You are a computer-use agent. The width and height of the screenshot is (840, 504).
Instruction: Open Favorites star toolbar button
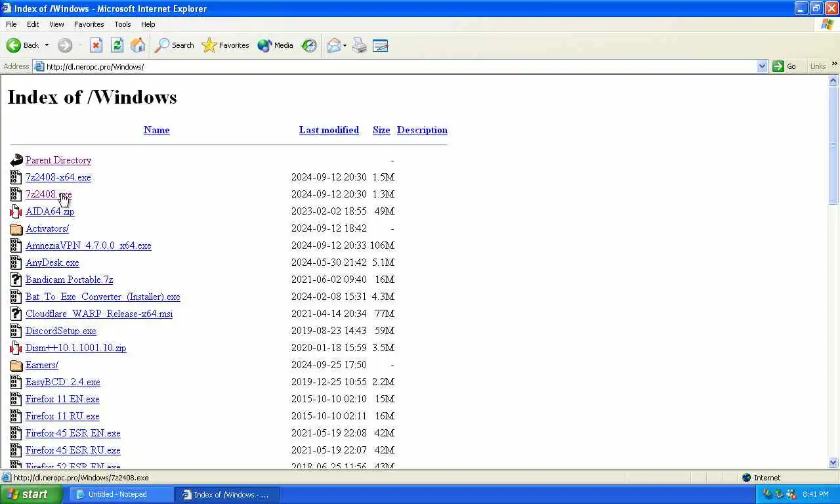pyautogui.click(x=226, y=45)
